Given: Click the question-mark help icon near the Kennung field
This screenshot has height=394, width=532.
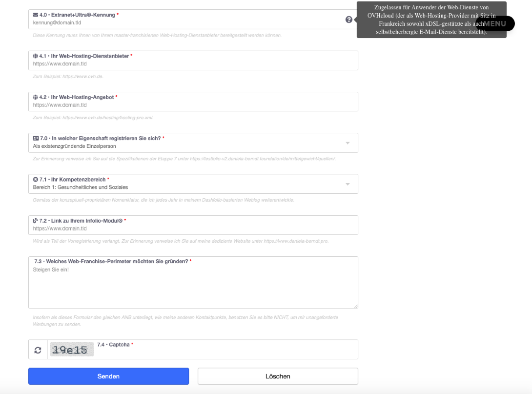Looking at the screenshot, I should (348, 20).
